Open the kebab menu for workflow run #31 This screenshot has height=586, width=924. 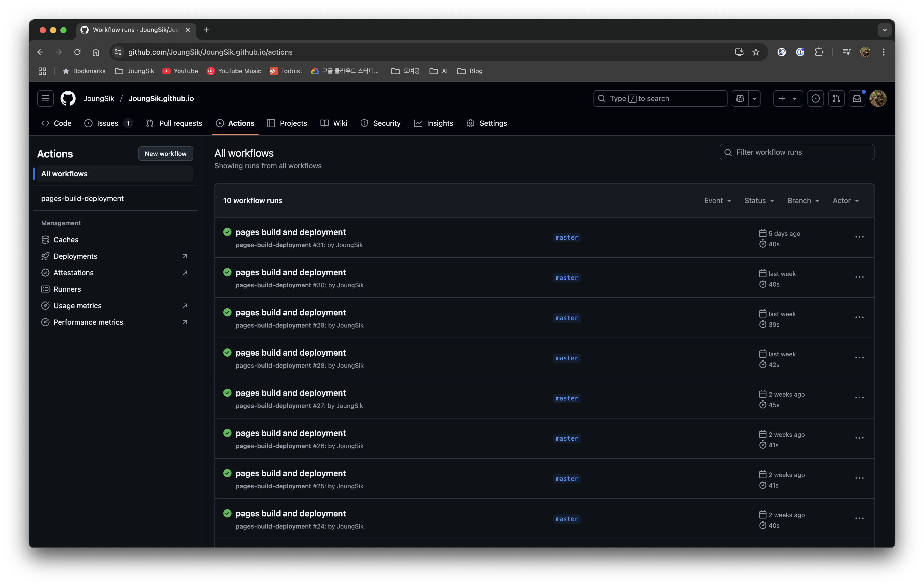(x=859, y=237)
